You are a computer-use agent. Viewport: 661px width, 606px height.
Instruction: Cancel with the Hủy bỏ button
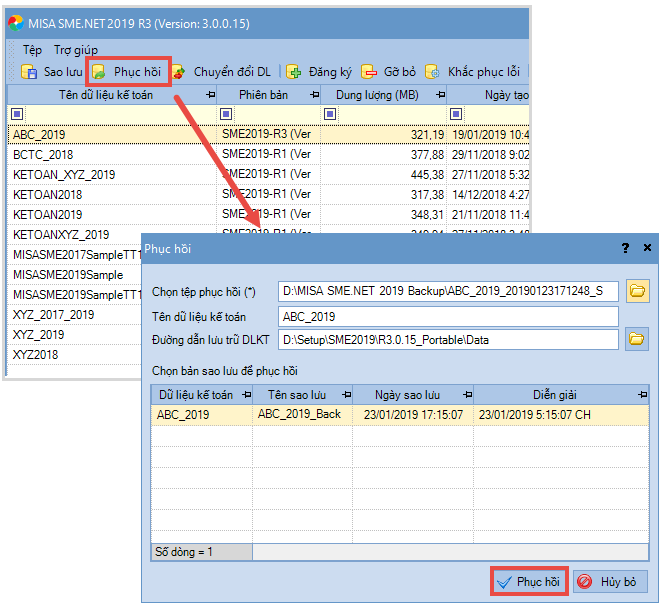click(610, 582)
